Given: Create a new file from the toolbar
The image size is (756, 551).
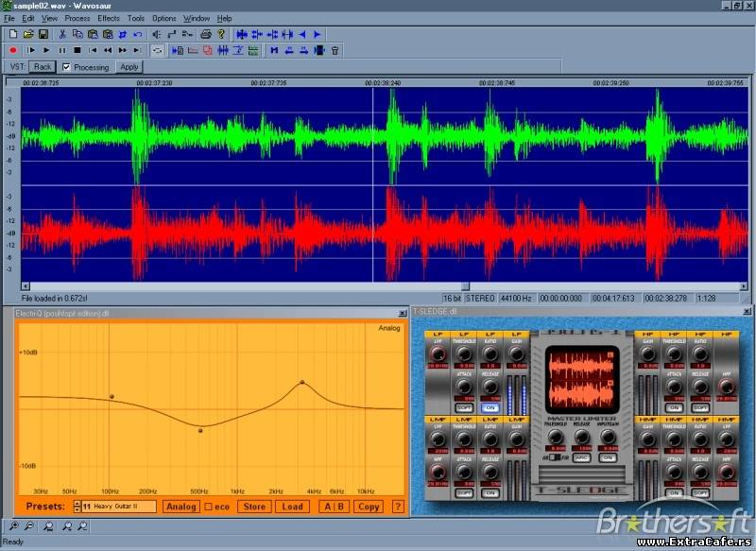Looking at the screenshot, I should (x=13, y=34).
